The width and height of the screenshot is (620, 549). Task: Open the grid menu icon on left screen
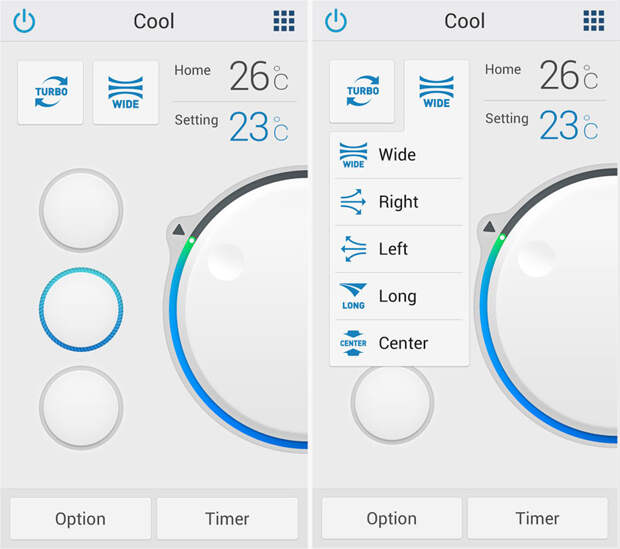284,21
